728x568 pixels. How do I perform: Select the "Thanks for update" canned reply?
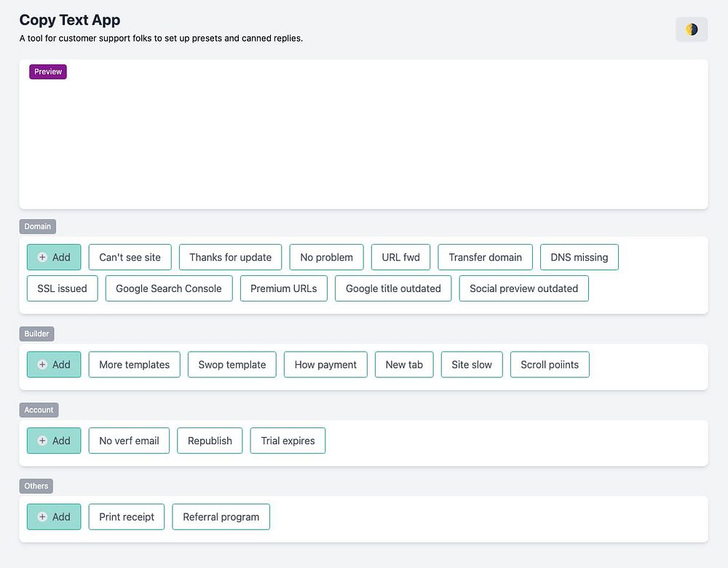click(x=230, y=257)
